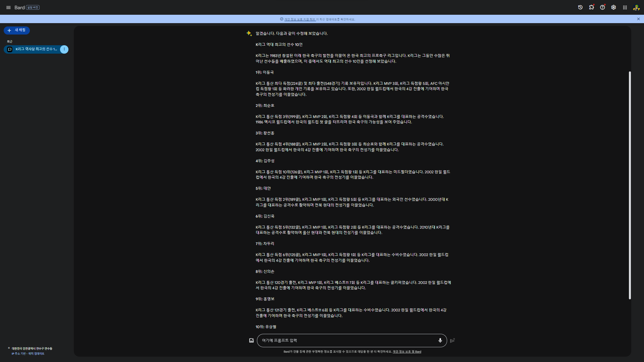The width and height of the screenshot is (644, 362).
Task: Click the upload image icon
Action: (x=252, y=341)
